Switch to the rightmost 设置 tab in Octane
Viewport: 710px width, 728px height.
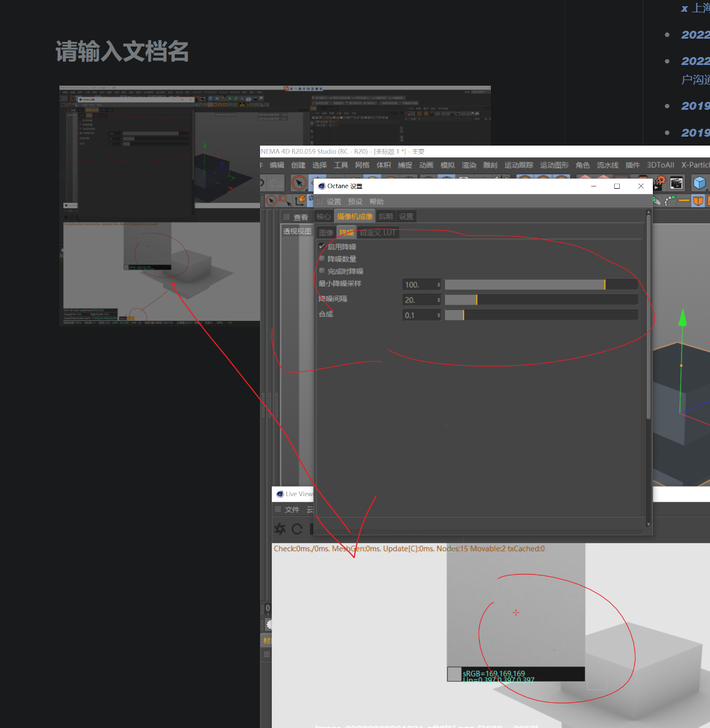coord(406,216)
